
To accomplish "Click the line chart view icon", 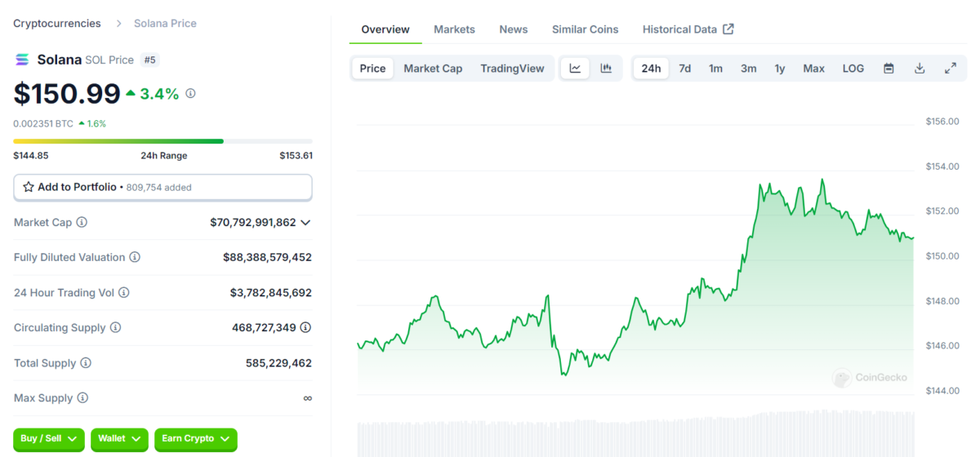I will click(x=575, y=69).
